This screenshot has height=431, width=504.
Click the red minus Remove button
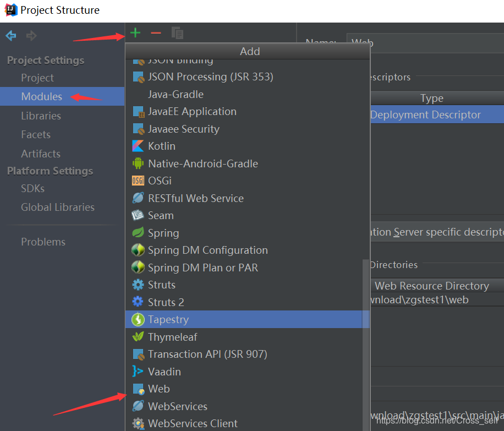(x=156, y=33)
